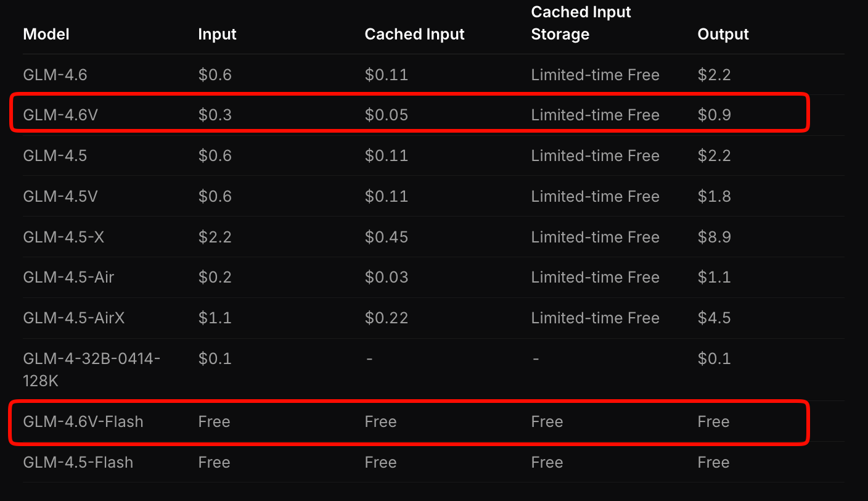Click the GLM-4.5-X model name

click(x=63, y=237)
